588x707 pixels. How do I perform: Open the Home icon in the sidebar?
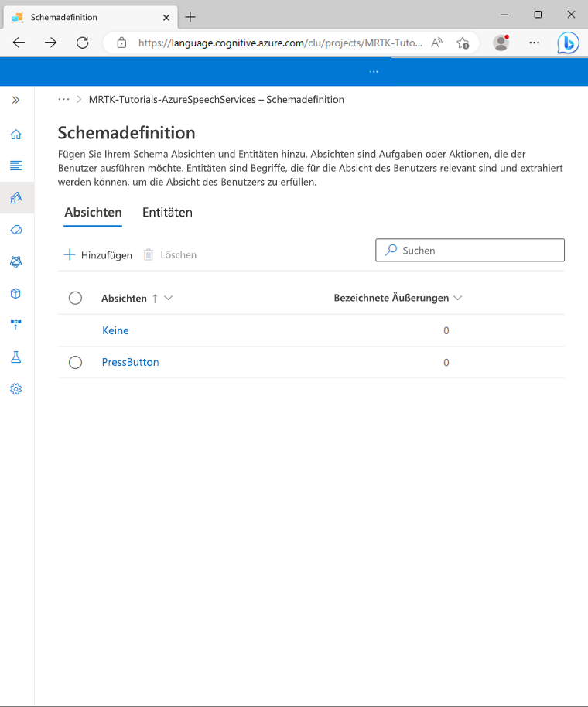15,134
